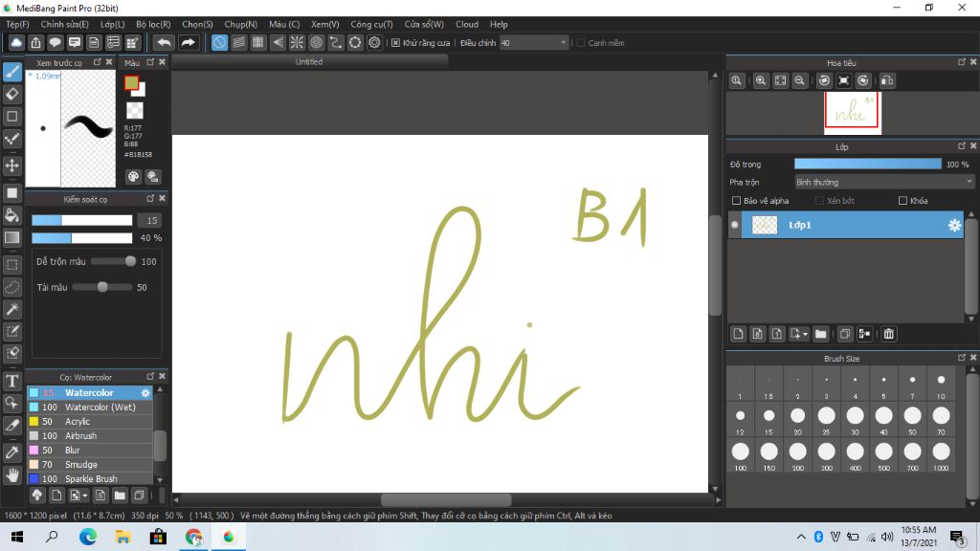Add new layer folder
The width and height of the screenshot is (980, 551).
pos(820,334)
